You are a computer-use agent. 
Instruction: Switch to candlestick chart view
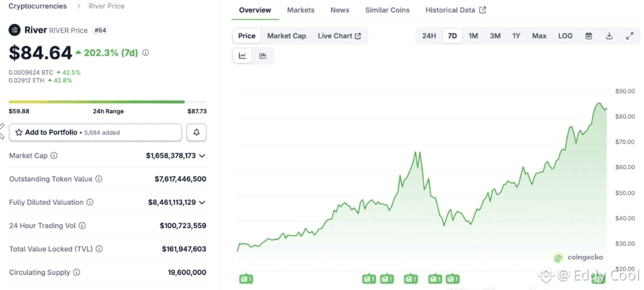click(263, 56)
